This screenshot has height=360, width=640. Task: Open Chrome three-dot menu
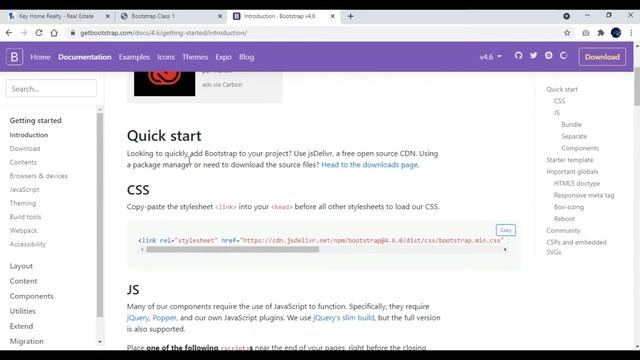[x=631, y=33]
